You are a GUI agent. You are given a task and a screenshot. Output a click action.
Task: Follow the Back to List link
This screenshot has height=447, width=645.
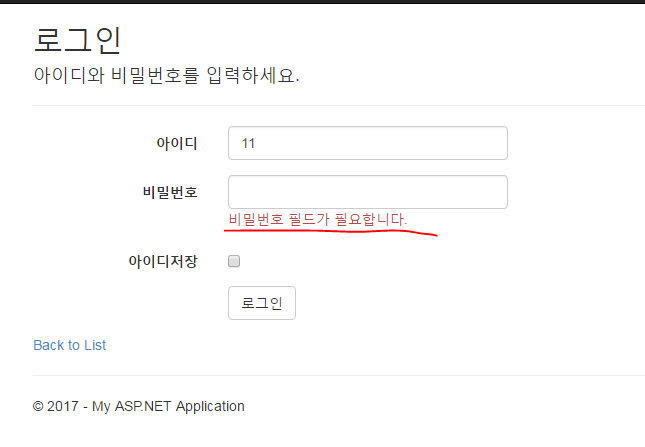70,345
